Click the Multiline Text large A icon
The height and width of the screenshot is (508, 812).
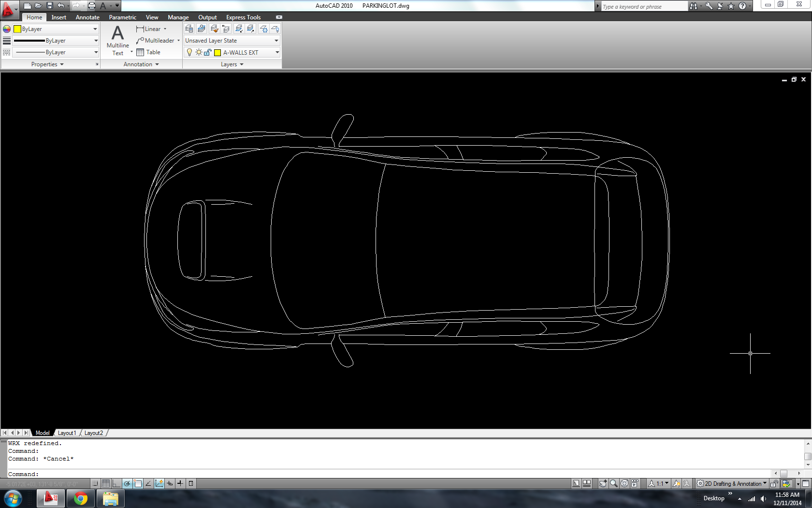click(x=118, y=33)
